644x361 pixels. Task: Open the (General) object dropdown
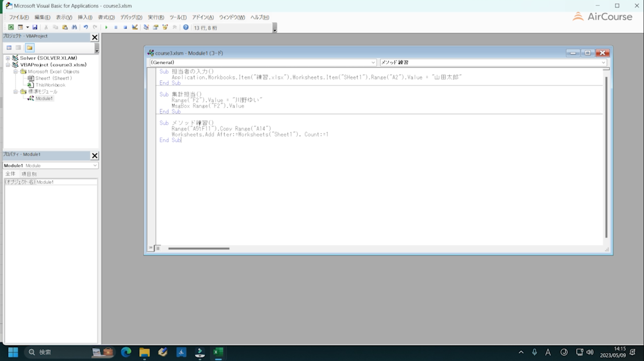[373, 62]
